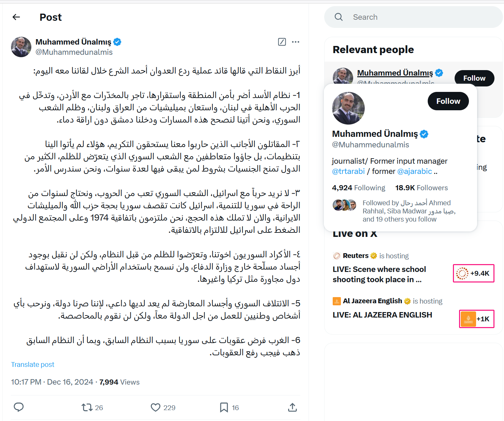Screen dimensions: 504x421
Task: Open the post author's profile picture
Action: pos(21,47)
